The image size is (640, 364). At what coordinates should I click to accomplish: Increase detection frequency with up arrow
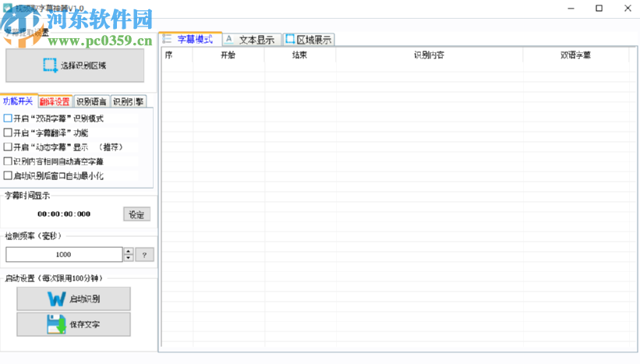[129, 251]
